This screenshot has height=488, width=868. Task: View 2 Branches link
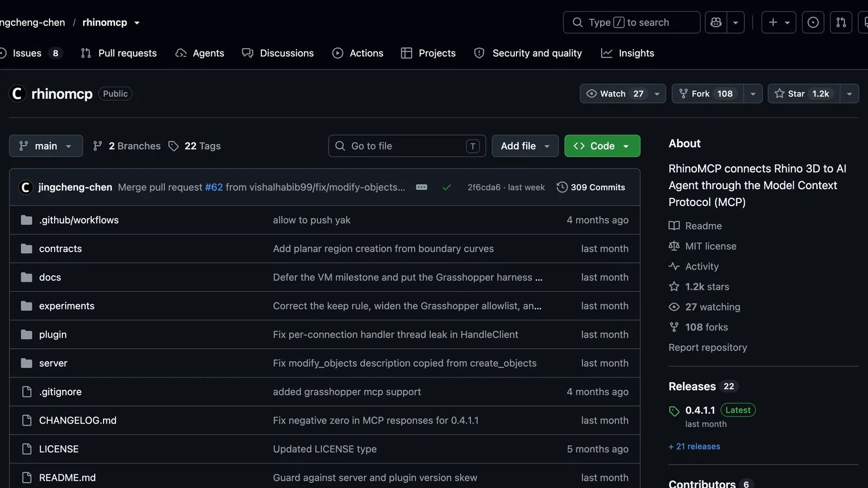pos(127,146)
